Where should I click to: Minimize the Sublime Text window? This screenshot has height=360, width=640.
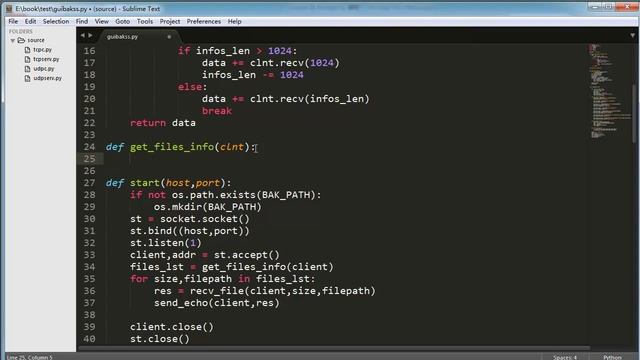tap(595, 7)
